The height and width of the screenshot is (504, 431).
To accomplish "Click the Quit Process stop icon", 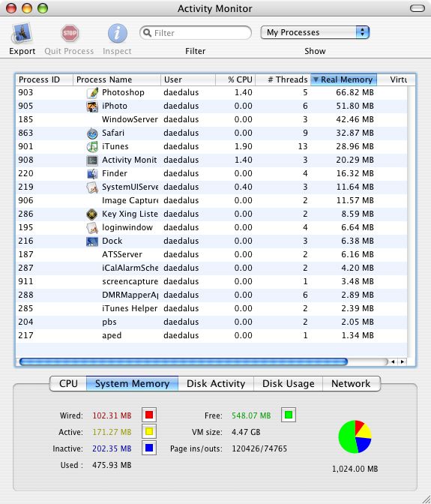I will (70, 33).
